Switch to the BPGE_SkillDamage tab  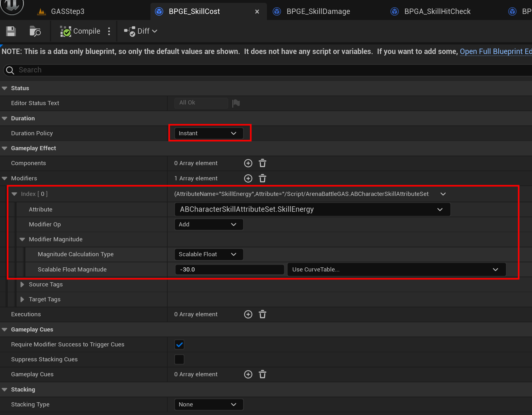318,11
